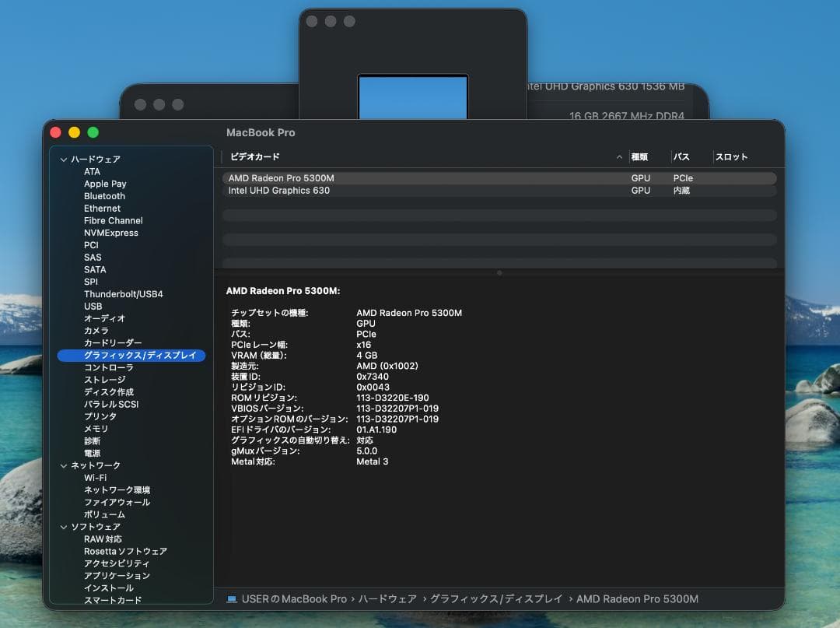
Task: Select RAW対応 under ソフトウェア
Action: (103, 539)
